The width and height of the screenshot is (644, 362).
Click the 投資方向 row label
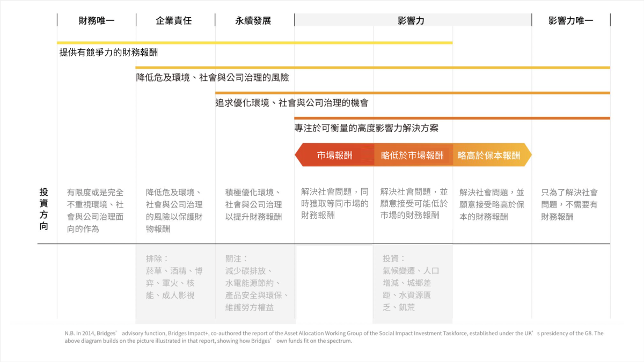pos(43,209)
